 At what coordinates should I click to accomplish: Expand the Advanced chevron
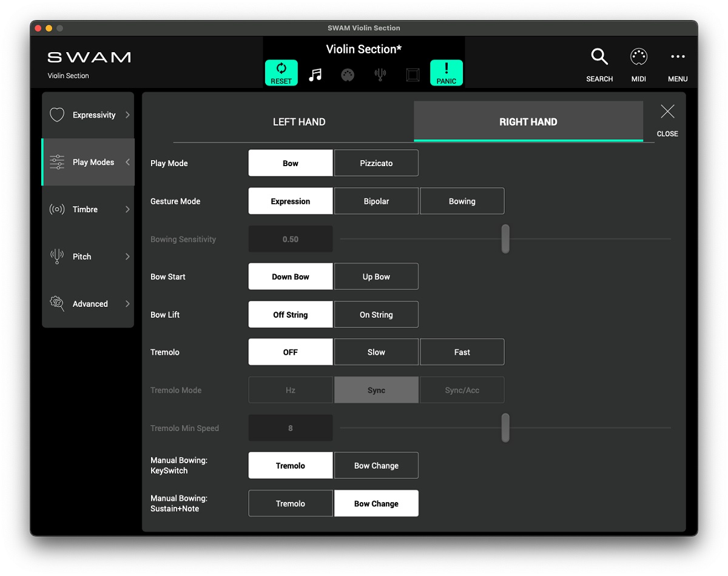(x=127, y=304)
